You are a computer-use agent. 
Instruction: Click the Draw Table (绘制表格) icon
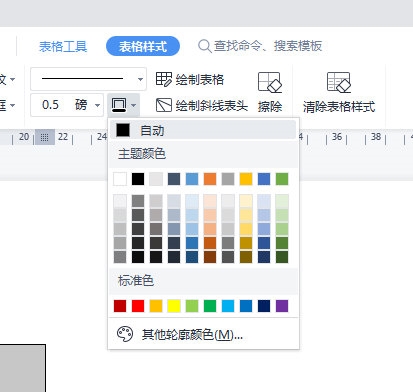164,79
